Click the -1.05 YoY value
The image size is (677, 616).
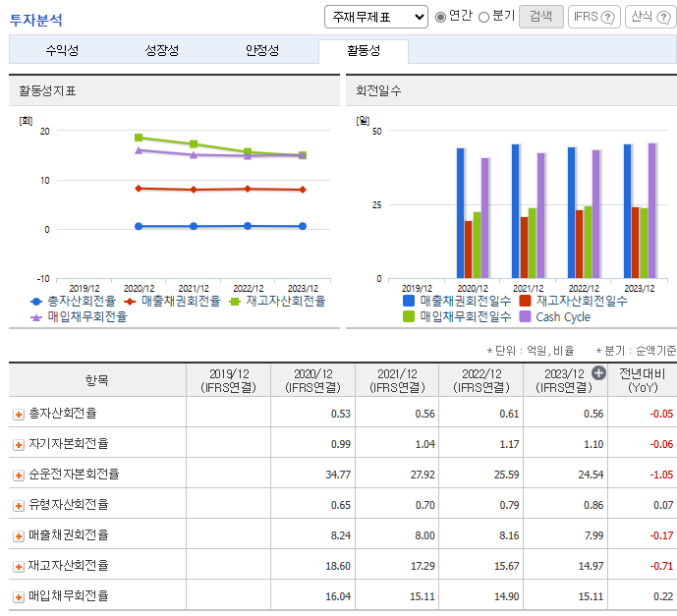(x=661, y=475)
